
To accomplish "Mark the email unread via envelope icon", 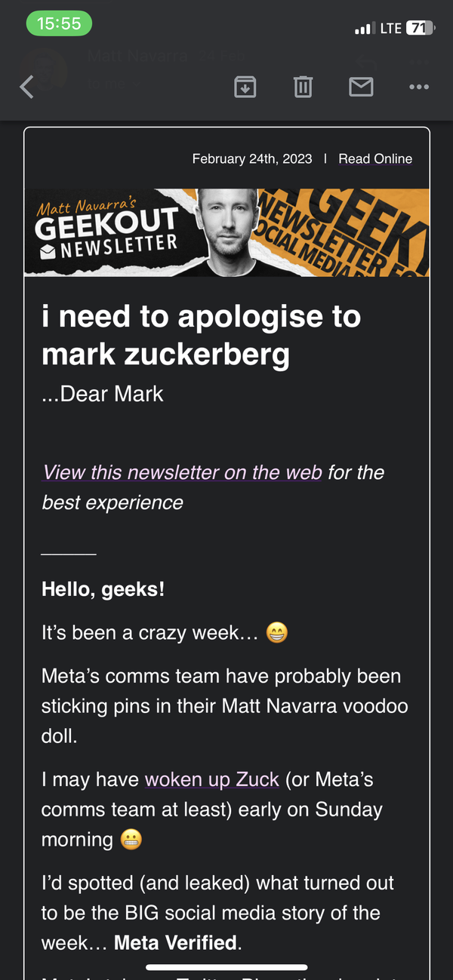I will [x=361, y=87].
